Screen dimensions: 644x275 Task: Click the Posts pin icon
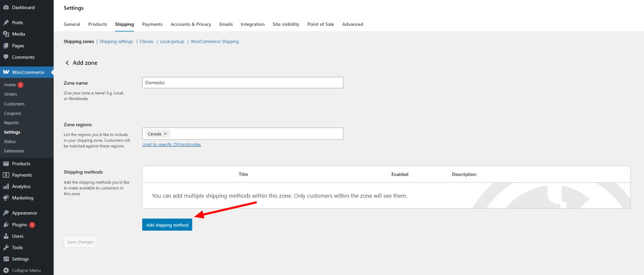click(6, 23)
